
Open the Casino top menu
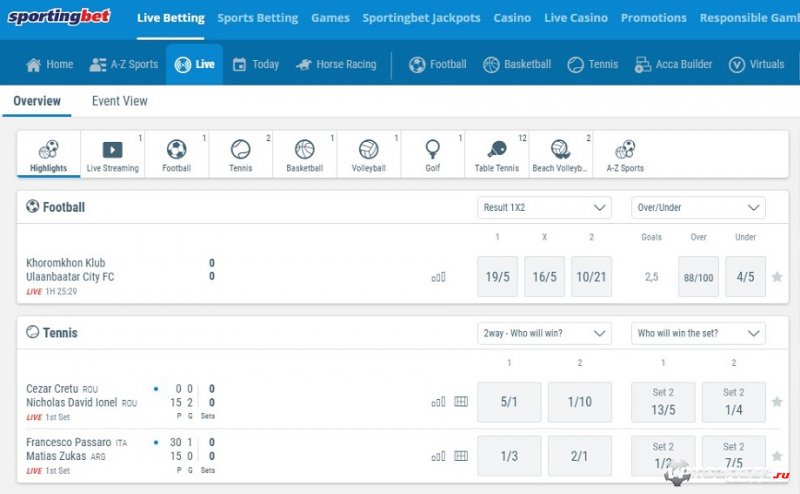coord(512,18)
